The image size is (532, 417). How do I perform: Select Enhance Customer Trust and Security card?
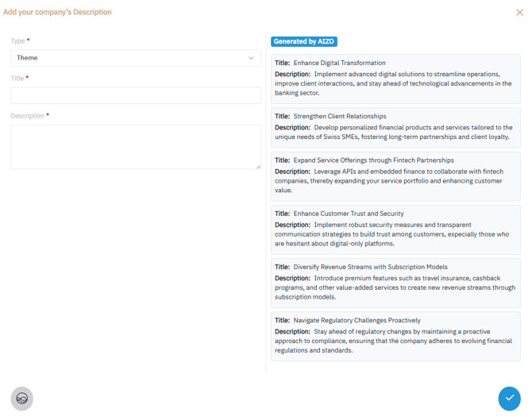(x=395, y=229)
